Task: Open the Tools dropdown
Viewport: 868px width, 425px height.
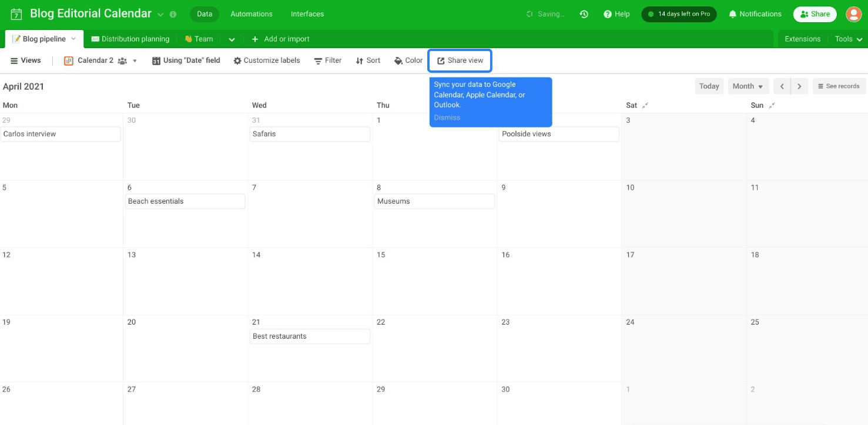Action: 849,39
